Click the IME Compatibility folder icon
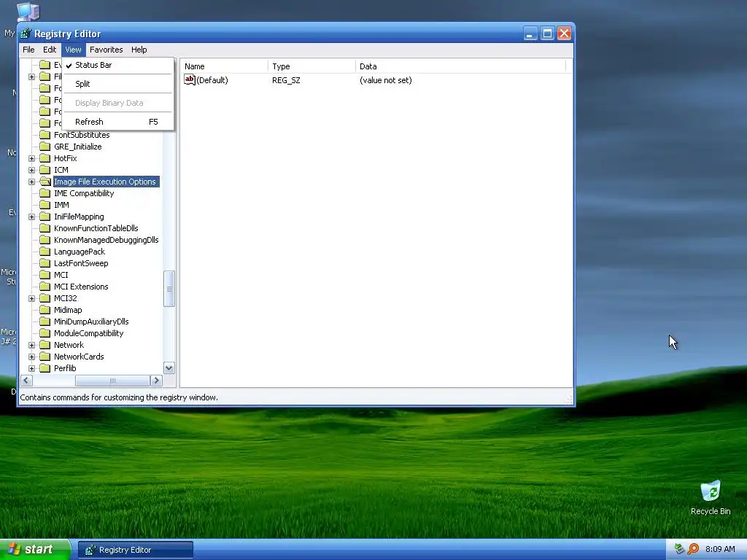Image resolution: width=747 pixels, height=560 pixels. point(44,193)
